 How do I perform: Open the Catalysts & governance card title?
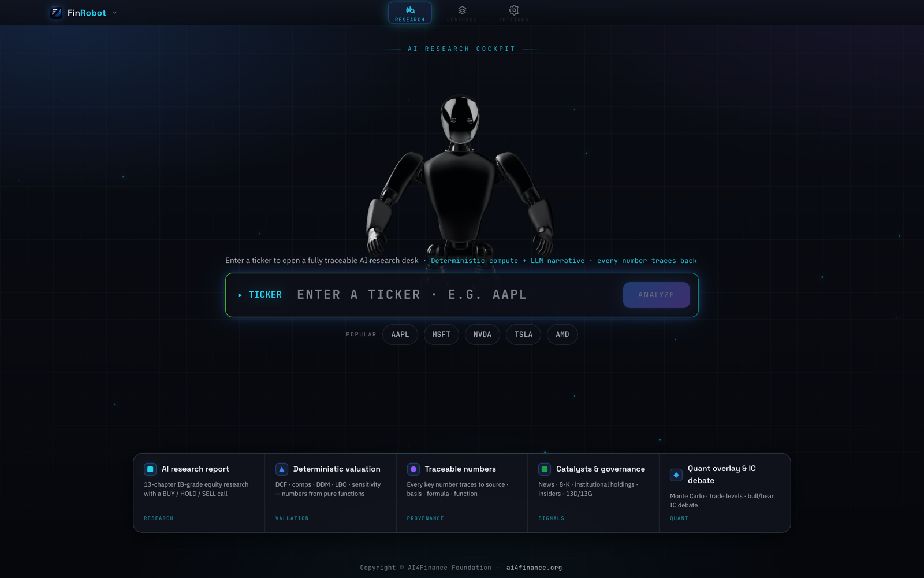click(601, 469)
